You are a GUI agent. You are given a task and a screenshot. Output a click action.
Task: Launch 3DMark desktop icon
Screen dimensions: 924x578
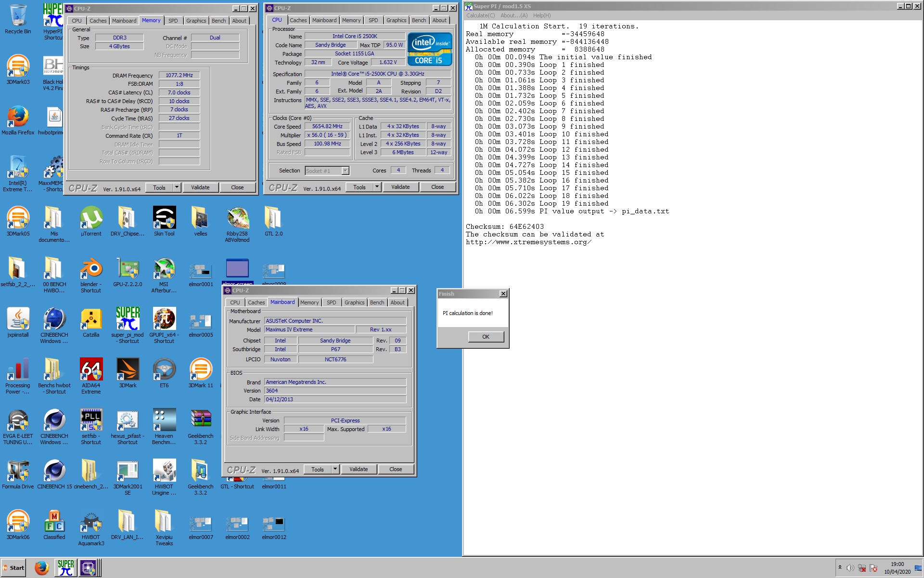128,373
